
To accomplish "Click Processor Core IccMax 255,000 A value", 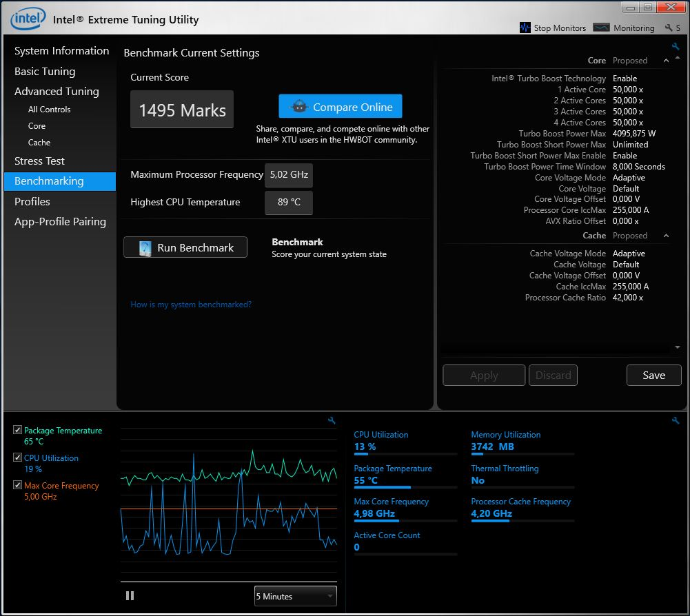I will (x=631, y=210).
